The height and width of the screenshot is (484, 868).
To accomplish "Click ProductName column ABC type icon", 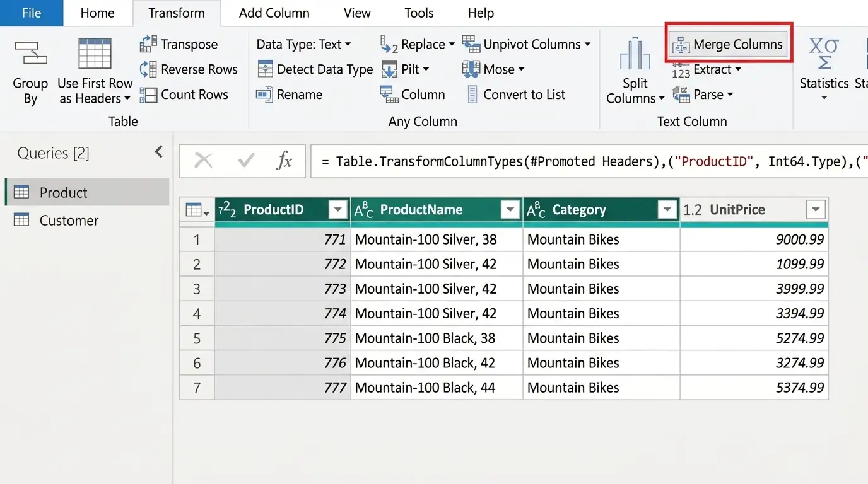I will (x=363, y=210).
